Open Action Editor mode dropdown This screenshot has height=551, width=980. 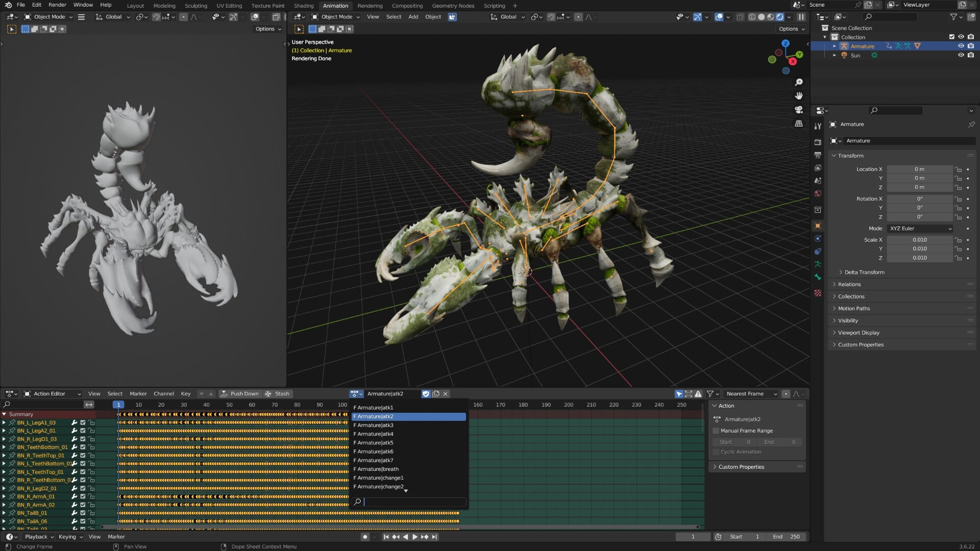coord(53,394)
